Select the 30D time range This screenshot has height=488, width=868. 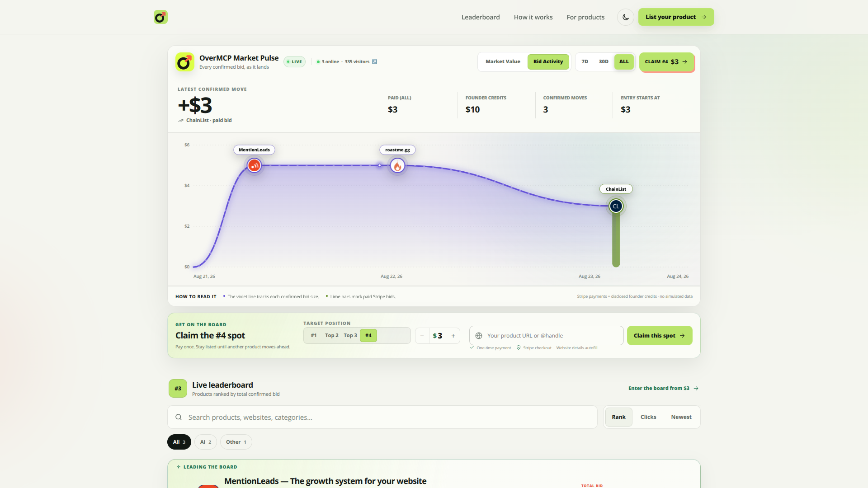click(604, 61)
